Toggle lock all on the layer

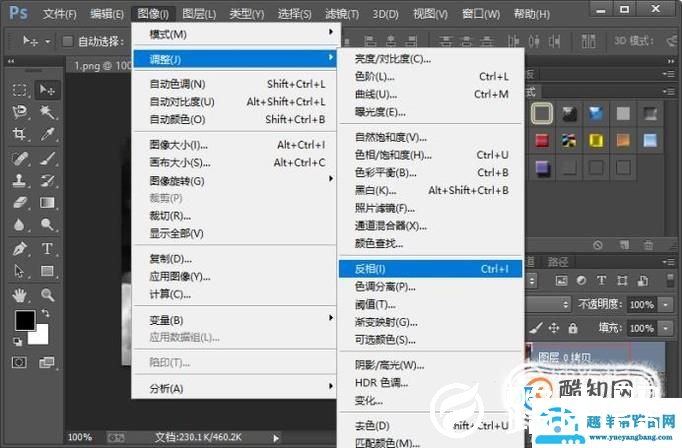coord(573,328)
